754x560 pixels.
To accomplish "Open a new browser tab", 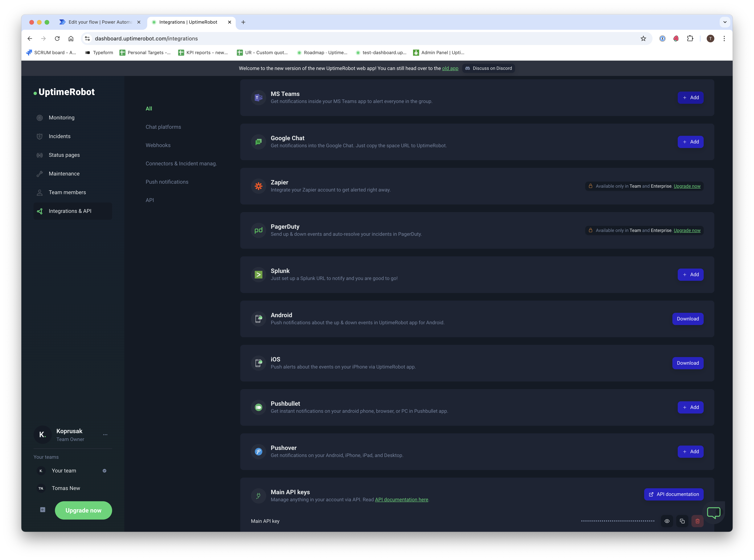I will click(x=243, y=22).
